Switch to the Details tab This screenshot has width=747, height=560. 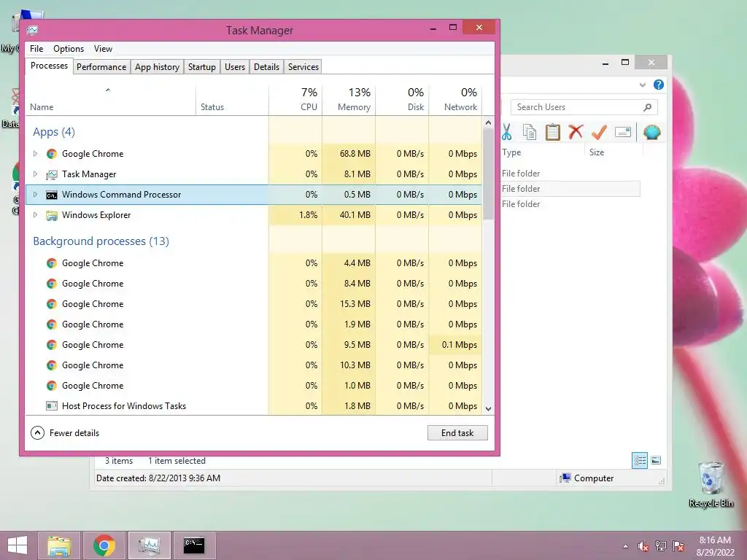coord(266,67)
